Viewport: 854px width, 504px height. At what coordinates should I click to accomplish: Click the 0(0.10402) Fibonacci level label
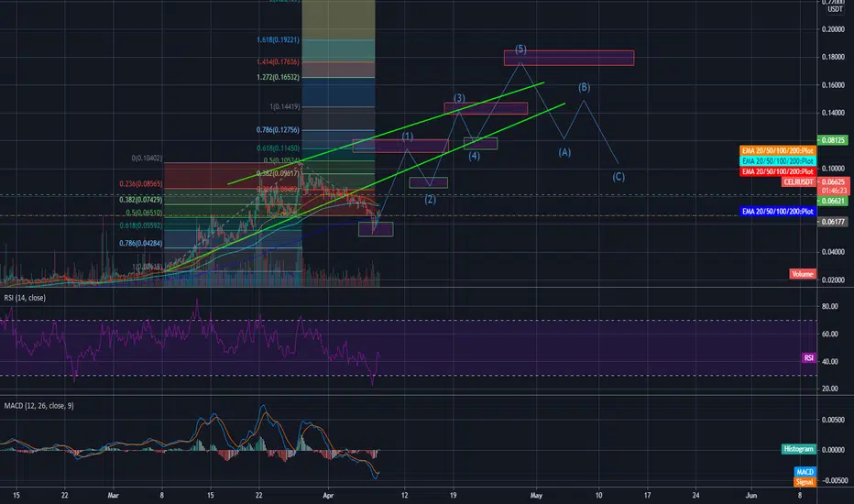tap(147, 158)
